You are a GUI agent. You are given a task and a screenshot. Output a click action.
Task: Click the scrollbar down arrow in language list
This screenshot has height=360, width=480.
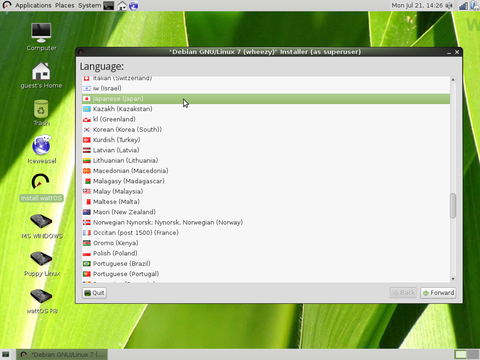click(453, 279)
